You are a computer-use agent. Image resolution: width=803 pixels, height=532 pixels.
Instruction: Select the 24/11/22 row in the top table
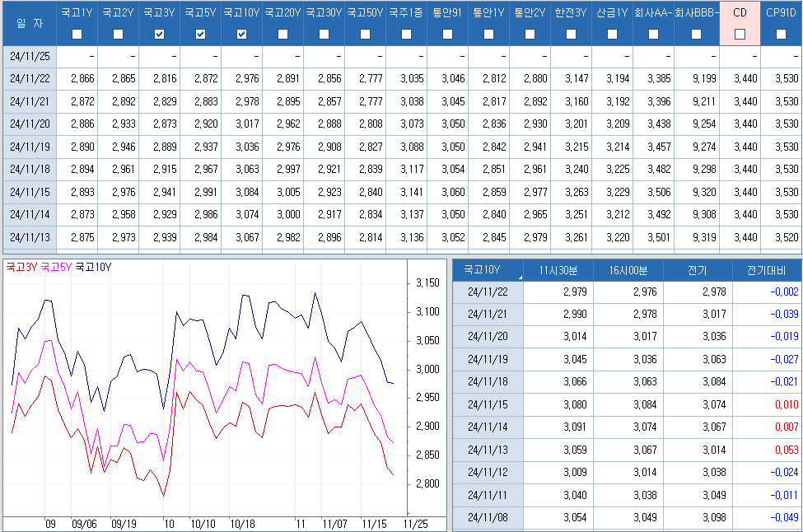30,78
